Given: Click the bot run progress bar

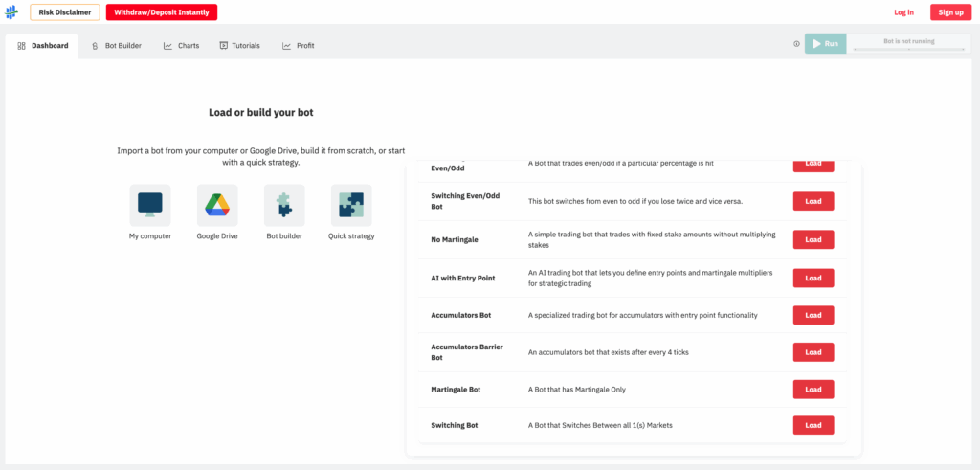Looking at the screenshot, I should [x=909, y=49].
